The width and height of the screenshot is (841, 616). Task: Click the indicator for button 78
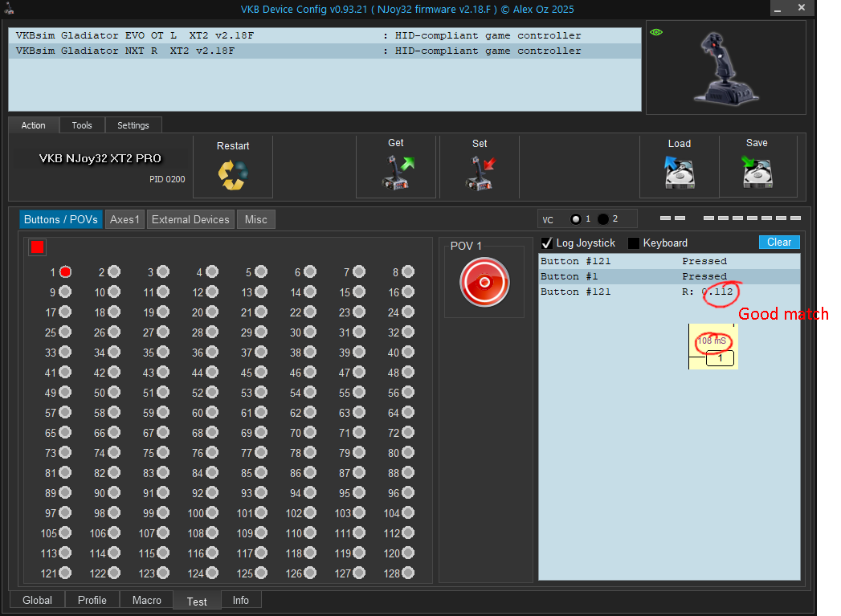[310, 452]
